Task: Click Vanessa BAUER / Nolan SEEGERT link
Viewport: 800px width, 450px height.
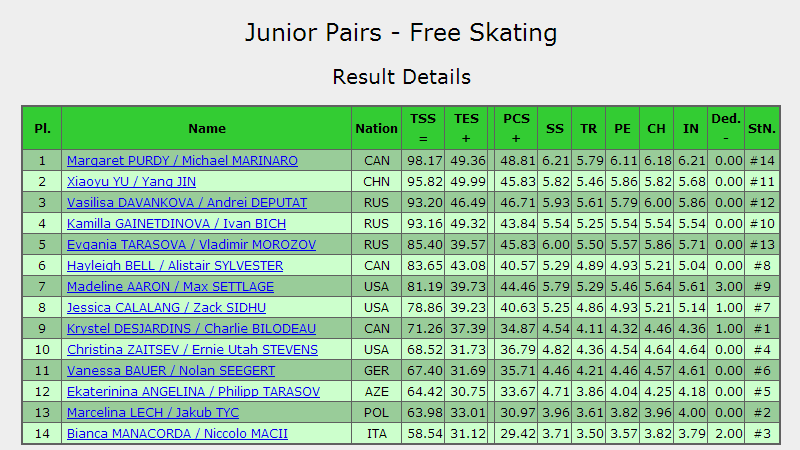Action: (171, 370)
